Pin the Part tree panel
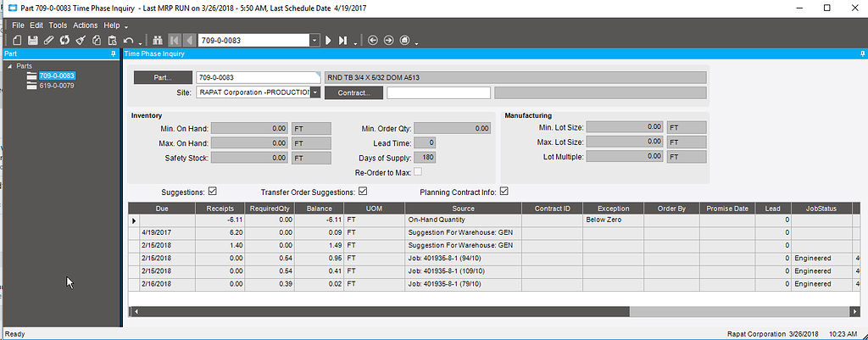 pos(114,53)
